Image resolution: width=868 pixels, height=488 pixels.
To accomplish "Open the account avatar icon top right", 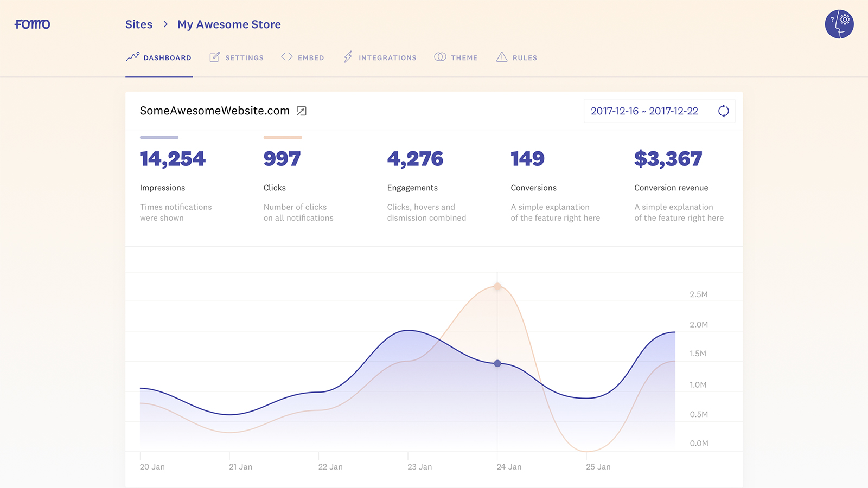I will (839, 24).
